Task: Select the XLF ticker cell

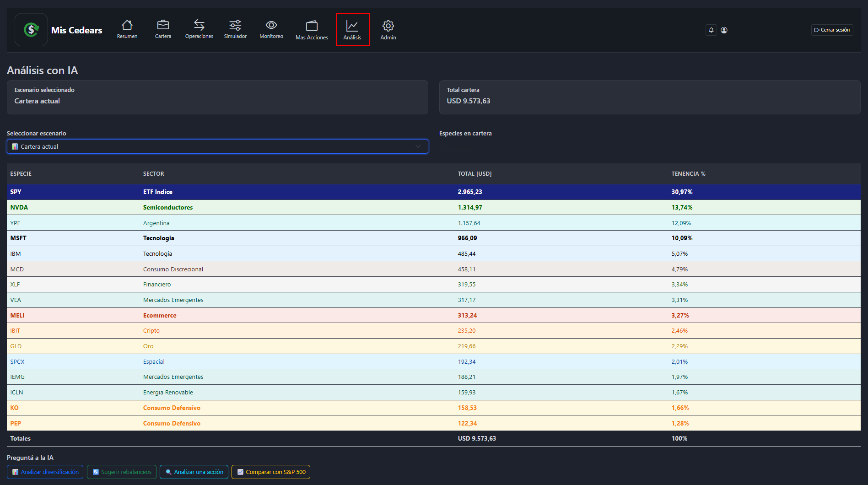Action: point(15,284)
